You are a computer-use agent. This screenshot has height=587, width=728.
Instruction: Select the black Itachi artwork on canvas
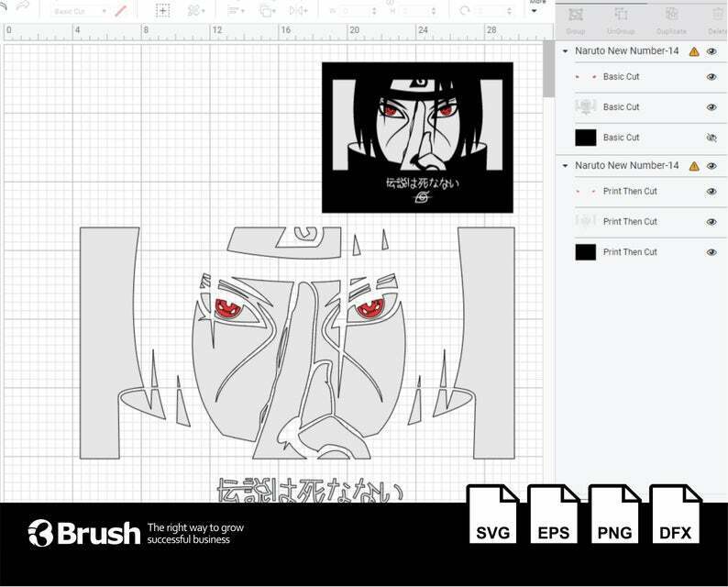(417, 138)
